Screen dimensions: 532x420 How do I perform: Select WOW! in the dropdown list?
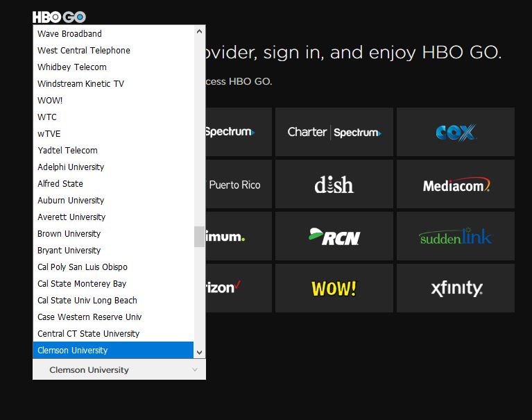[x=113, y=100]
